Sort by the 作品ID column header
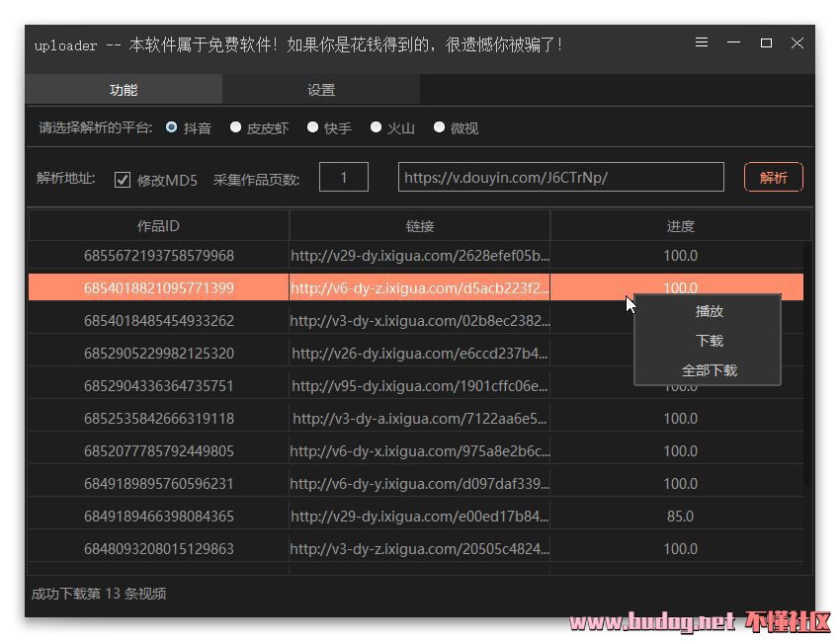Image resolution: width=840 pixels, height=642 pixels. 158,226
